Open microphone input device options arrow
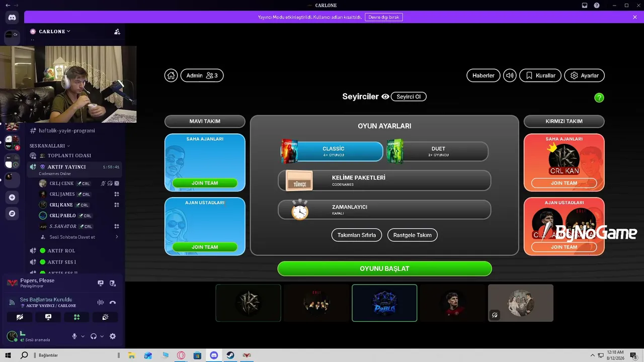 [x=83, y=336]
